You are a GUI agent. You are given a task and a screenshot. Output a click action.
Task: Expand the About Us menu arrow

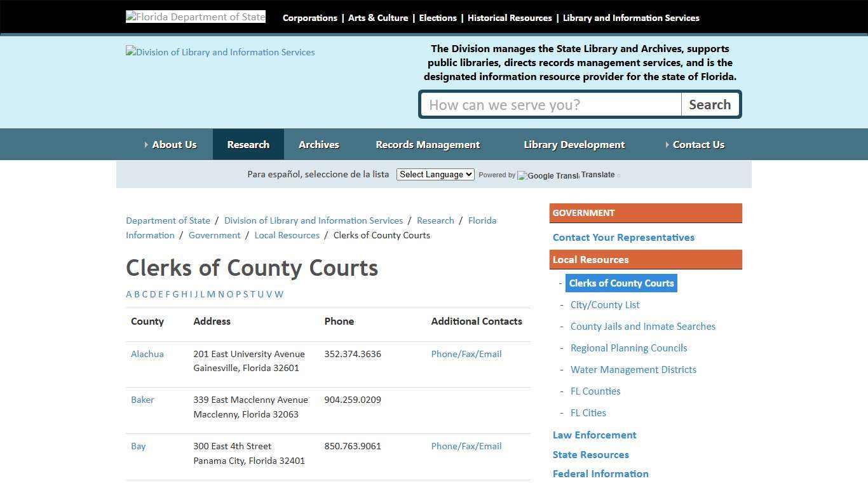click(x=147, y=144)
